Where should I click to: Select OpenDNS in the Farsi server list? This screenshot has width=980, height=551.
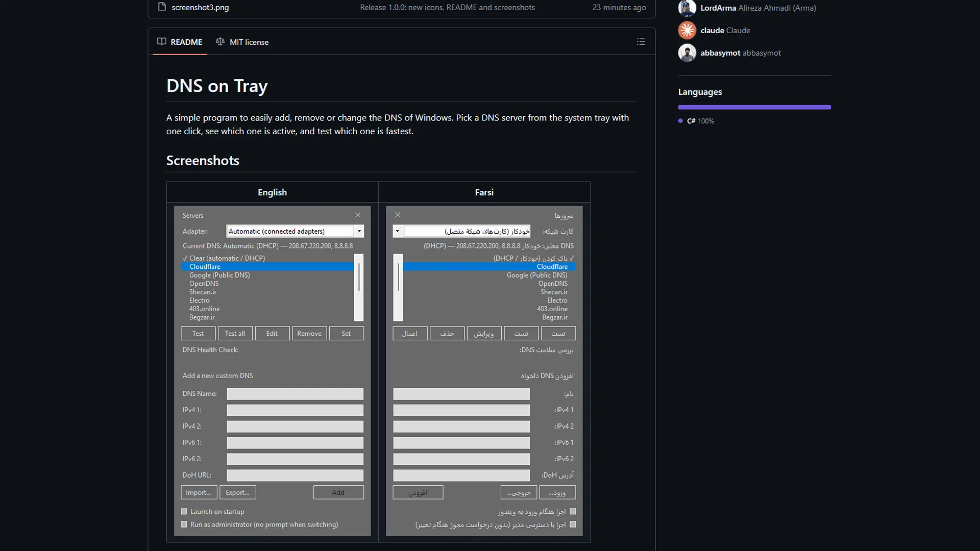click(489, 284)
